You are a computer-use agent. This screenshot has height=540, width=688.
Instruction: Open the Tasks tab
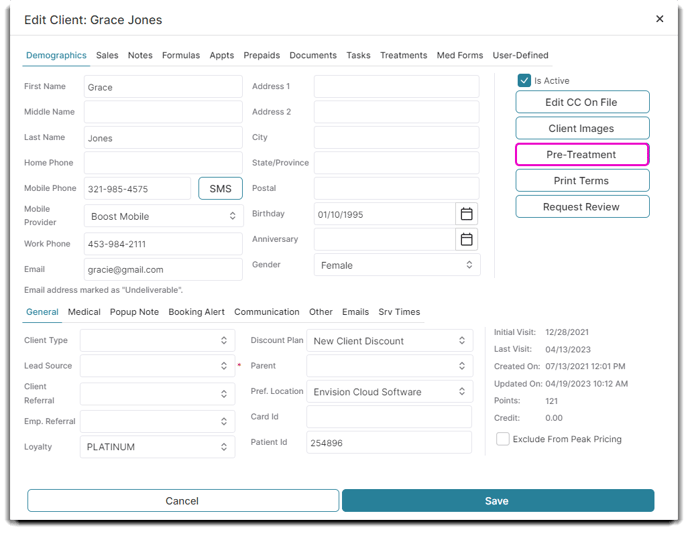click(x=358, y=55)
